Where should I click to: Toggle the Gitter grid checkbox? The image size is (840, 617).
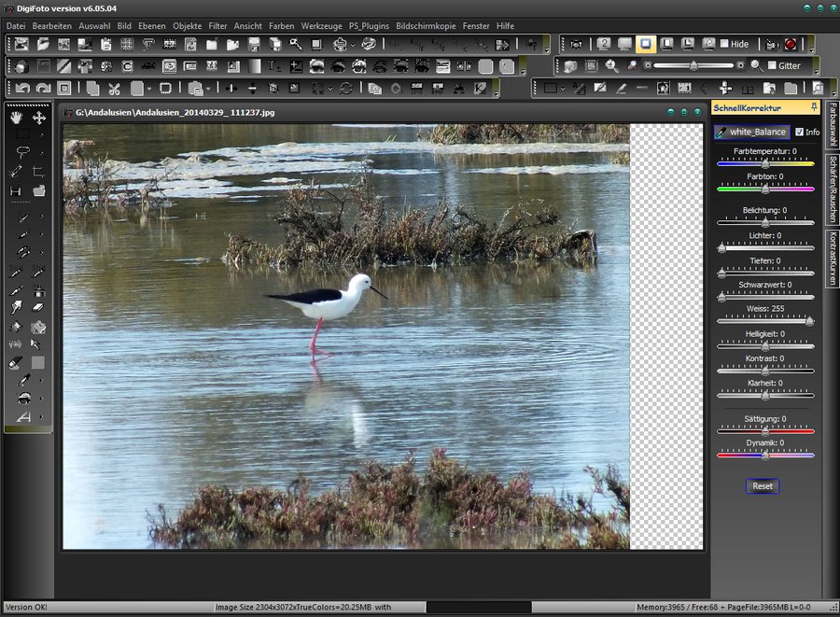[x=771, y=66]
